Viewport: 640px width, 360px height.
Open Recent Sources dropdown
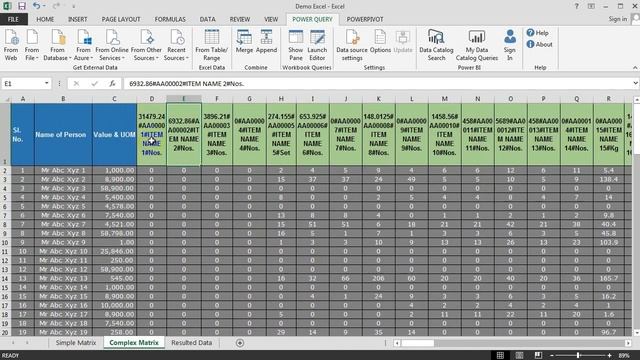pyautogui.click(x=176, y=45)
